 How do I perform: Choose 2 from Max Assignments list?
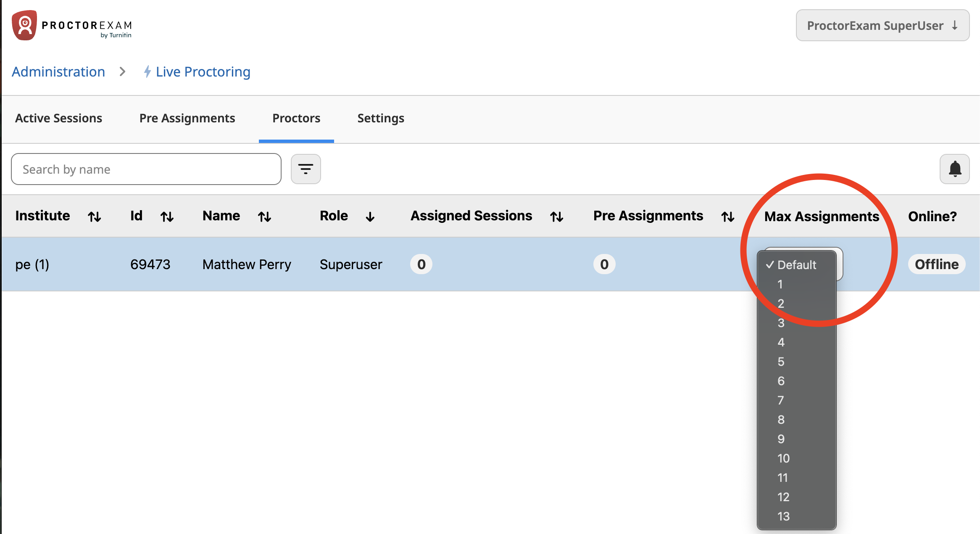click(x=796, y=304)
